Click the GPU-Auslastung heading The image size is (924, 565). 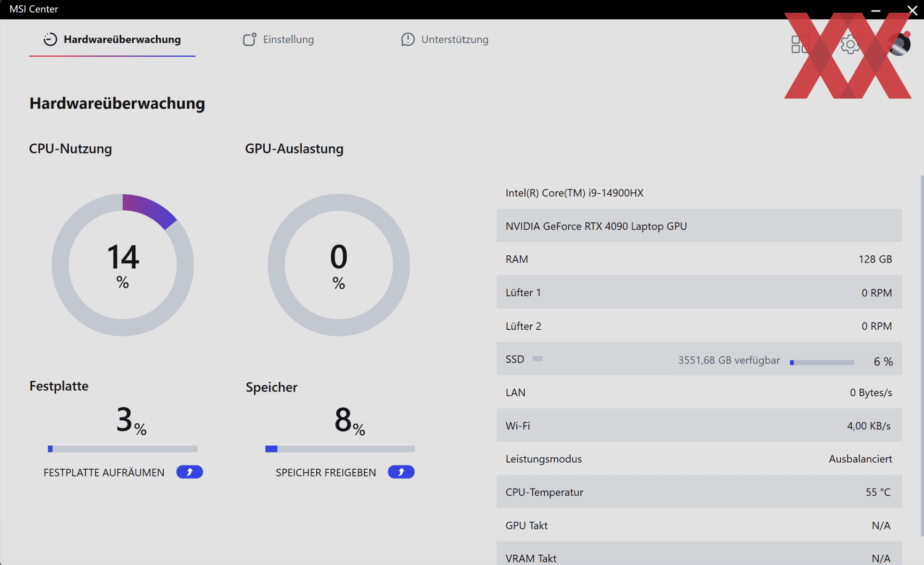(x=294, y=149)
